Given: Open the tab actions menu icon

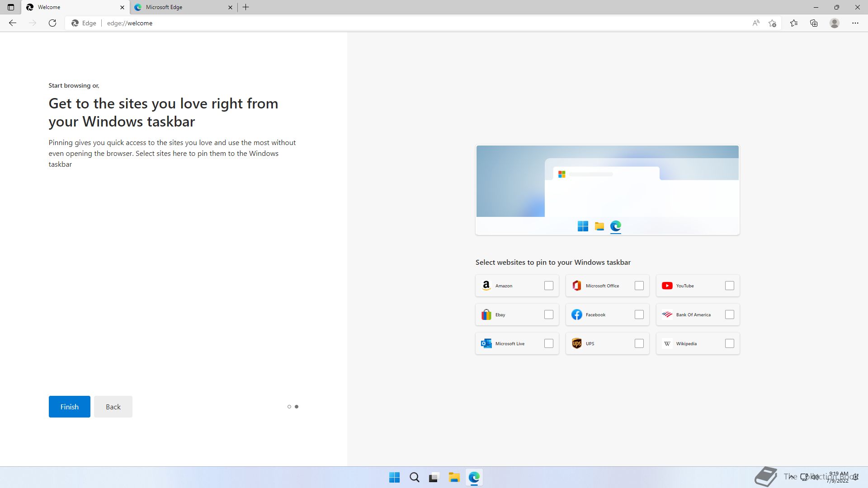Looking at the screenshot, I should [x=11, y=7].
